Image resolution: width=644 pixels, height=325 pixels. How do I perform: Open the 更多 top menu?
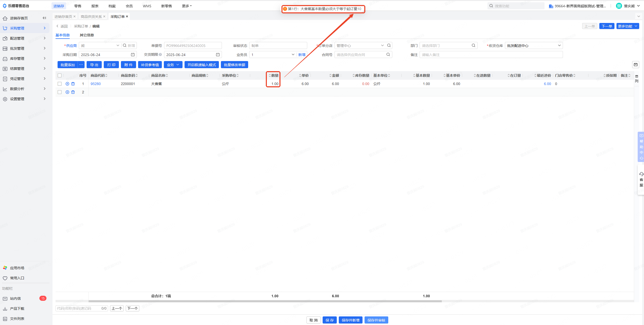click(187, 6)
